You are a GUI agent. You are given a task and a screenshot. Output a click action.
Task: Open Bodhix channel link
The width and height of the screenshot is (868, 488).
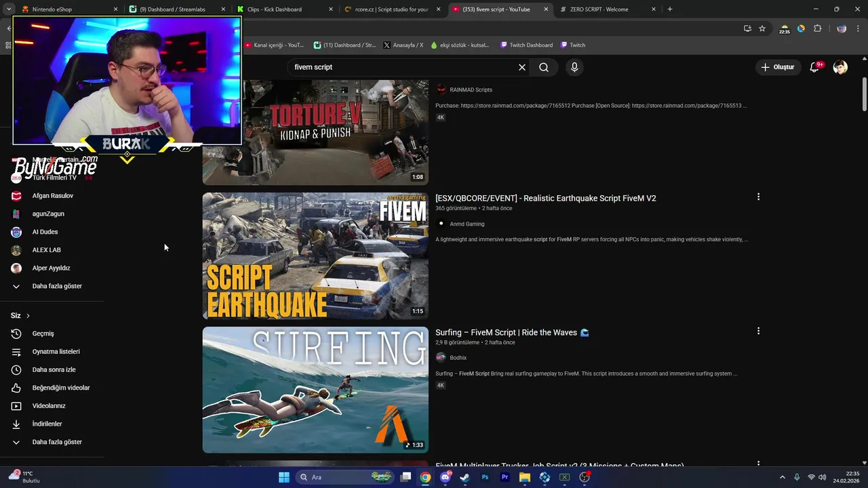(x=458, y=358)
